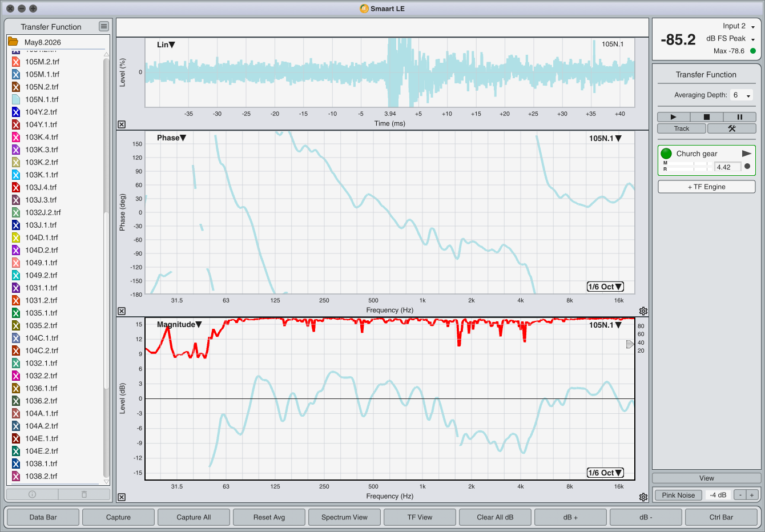Start measurement with the play button
The width and height of the screenshot is (765, 532).
673,116
